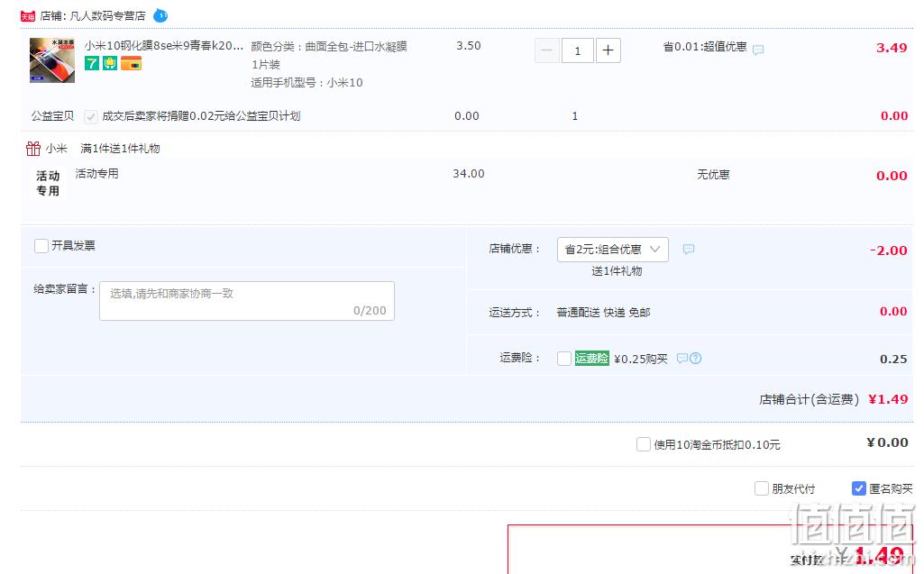This screenshot has width=924, height=574.
Task: Click the orange credit card icon under title
Action: click(131, 63)
